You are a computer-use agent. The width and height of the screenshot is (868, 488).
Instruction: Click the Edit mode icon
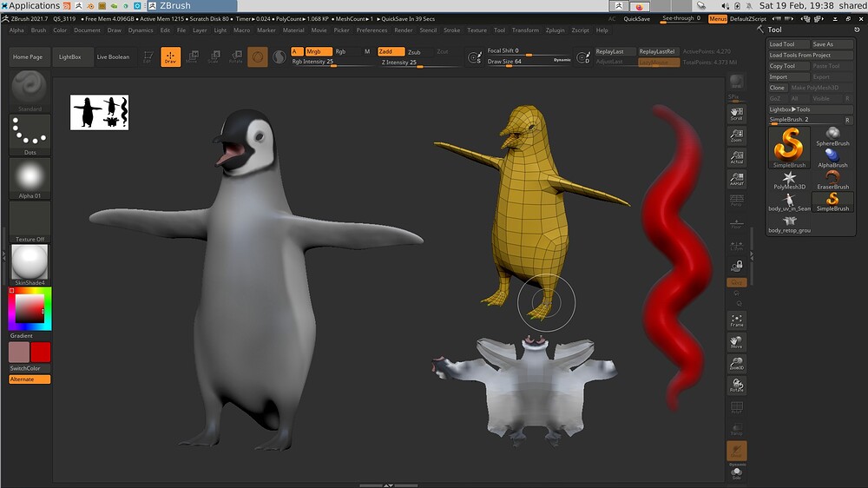[148, 56]
